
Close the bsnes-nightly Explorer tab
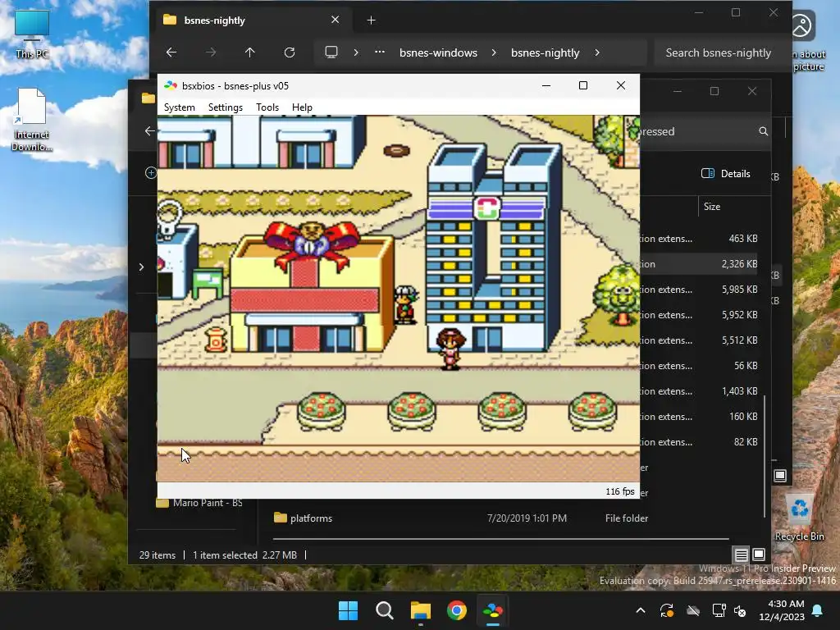[x=336, y=20]
